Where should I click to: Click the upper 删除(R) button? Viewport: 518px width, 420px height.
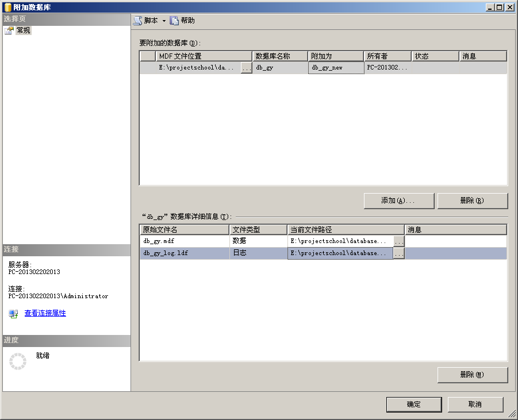pyautogui.click(x=472, y=201)
